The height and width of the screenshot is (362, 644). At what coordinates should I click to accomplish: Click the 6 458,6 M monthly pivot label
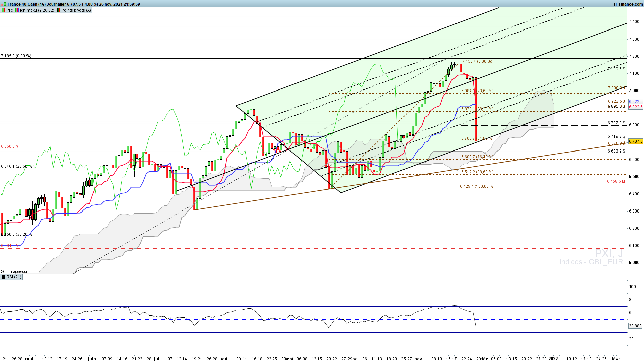[616, 181]
